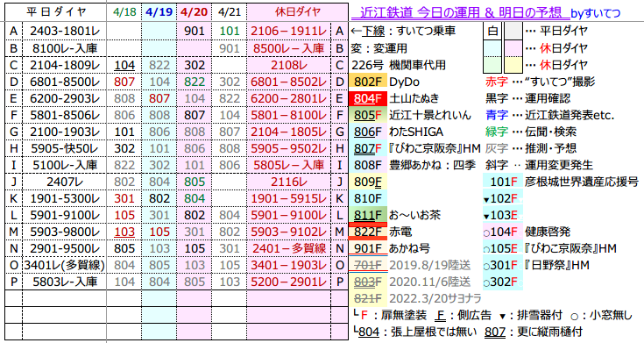Click the holiday cell 2108レ
The width and height of the screenshot is (644, 343).
click(289, 65)
